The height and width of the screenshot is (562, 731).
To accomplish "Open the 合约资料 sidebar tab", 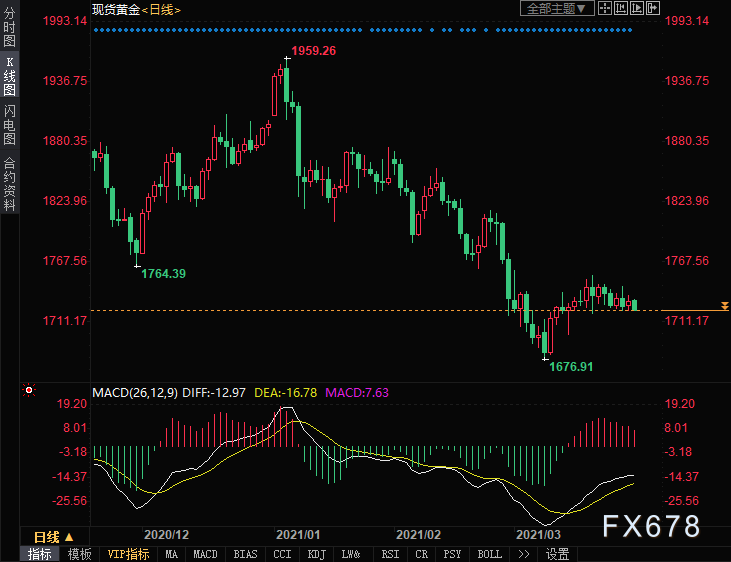I will (x=9, y=183).
